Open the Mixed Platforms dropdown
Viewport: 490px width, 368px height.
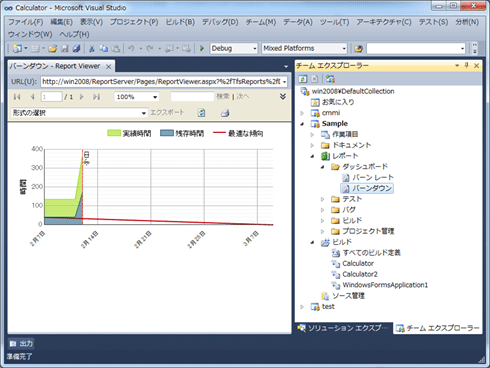click(x=344, y=49)
